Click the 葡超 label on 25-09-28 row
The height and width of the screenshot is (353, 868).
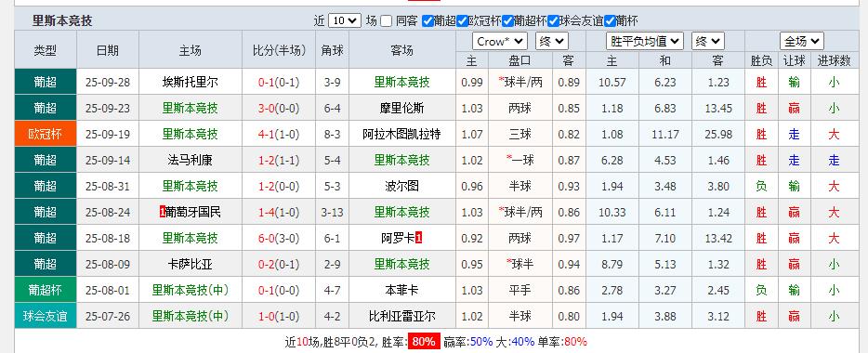(46, 83)
